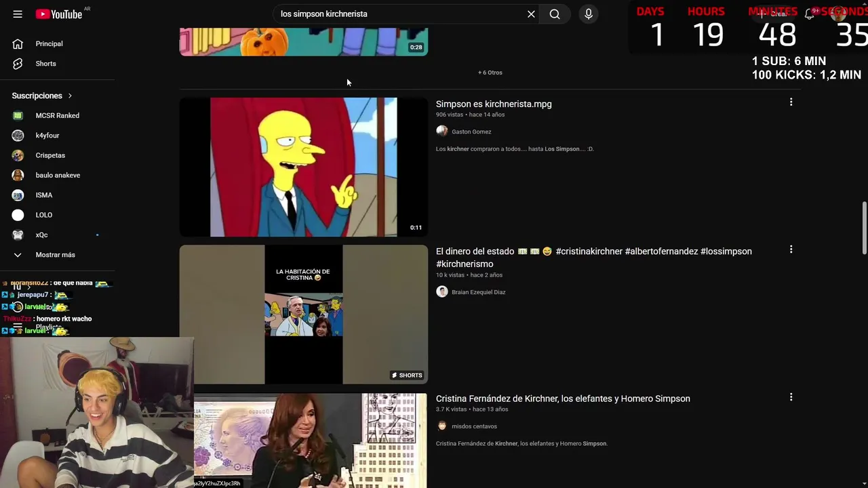Click the magnifier search button
This screenshot has height=488, width=868.
click(555, 14)
